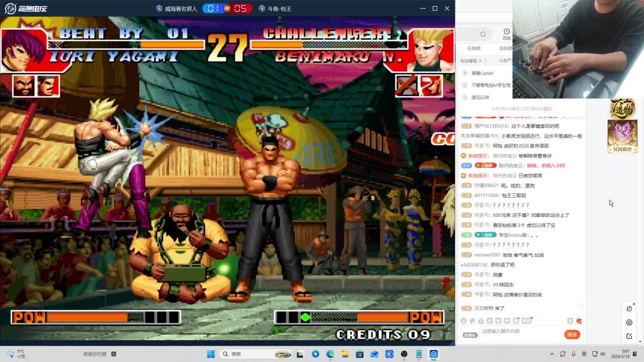This screenshot has width=644, height=362.
Task: Toggle the microphone icon in system tray
Action: (x=573, y=354)
